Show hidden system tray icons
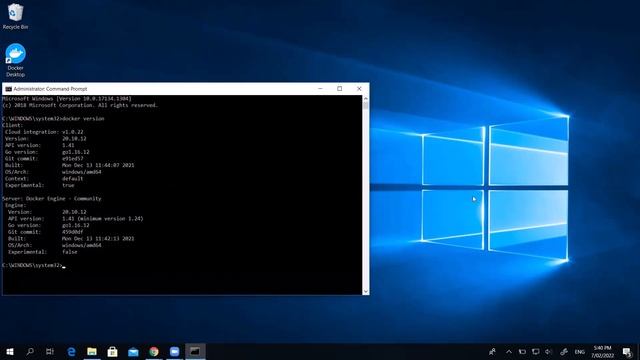Viewport: 640px width, 360px height. point(509,351)
